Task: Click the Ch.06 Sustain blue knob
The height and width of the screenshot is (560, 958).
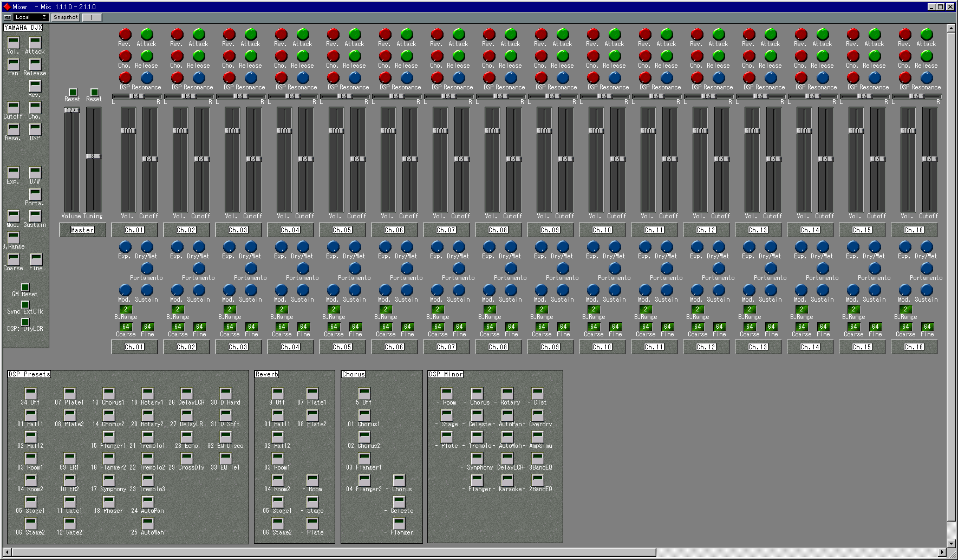Action: [407, 290]
